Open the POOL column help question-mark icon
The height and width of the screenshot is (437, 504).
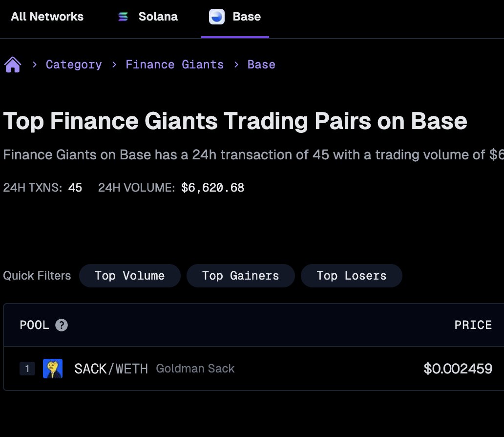[x=61, y=325]
